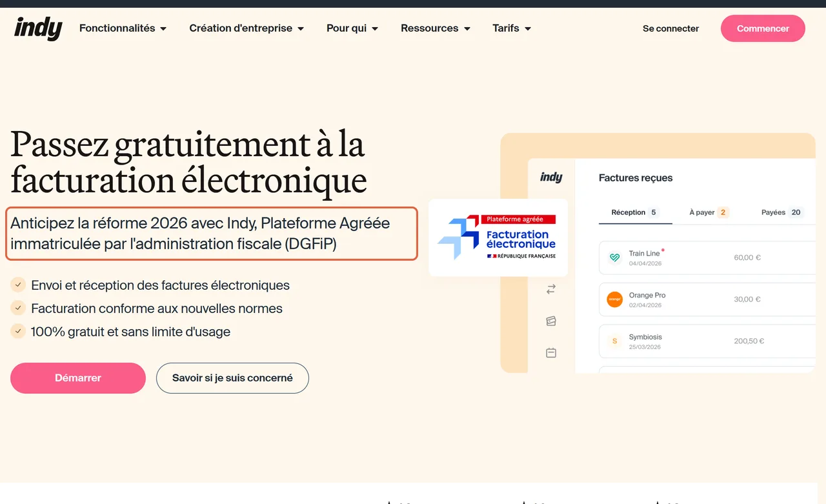Select the transfer arrows sidebar icon

click(x=551, y=290)
